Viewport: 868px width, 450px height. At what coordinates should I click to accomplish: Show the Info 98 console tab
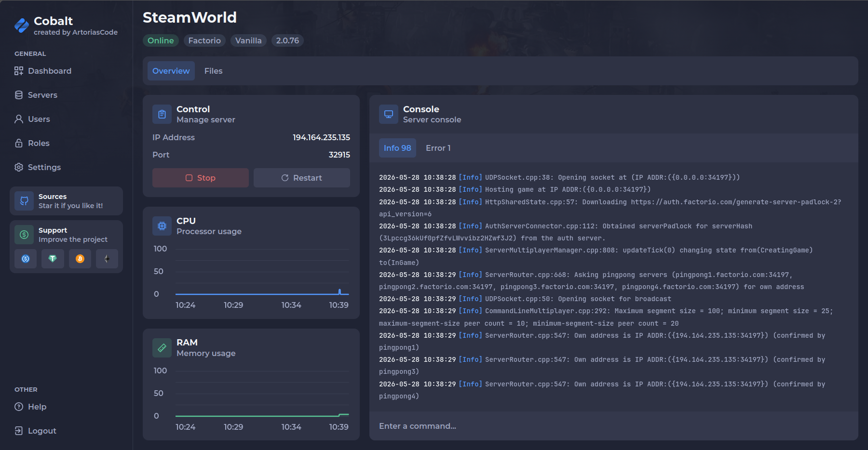coord(397,148)
